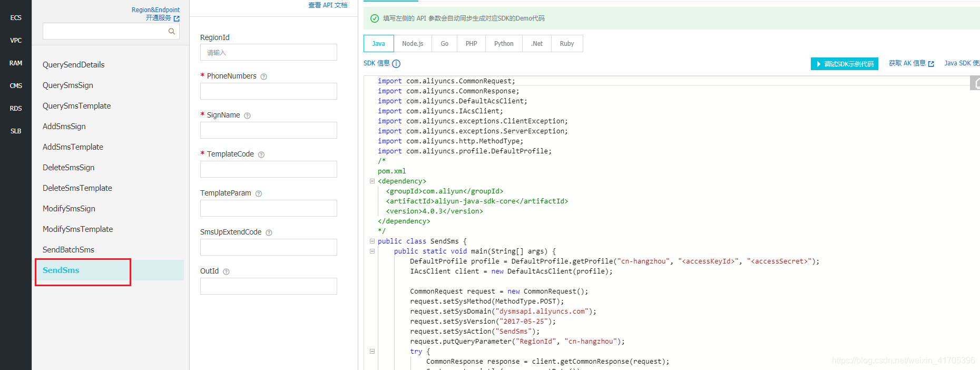Open the 开通服务 link
The height and width of the screenshot is (370, 980).
[159, 18]
